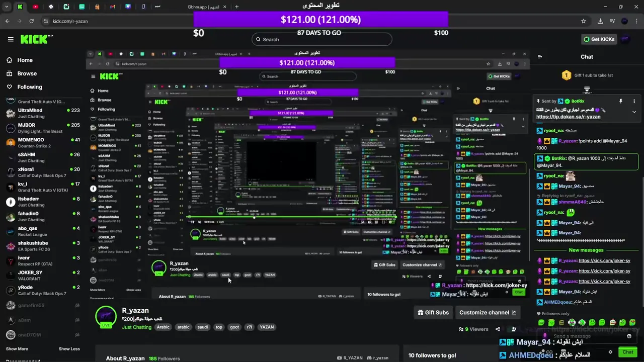The height and width of the screenshot is (362, 644).
Task: Expand the gift leaderboard handle below the banner
Action: click(587, 89)
